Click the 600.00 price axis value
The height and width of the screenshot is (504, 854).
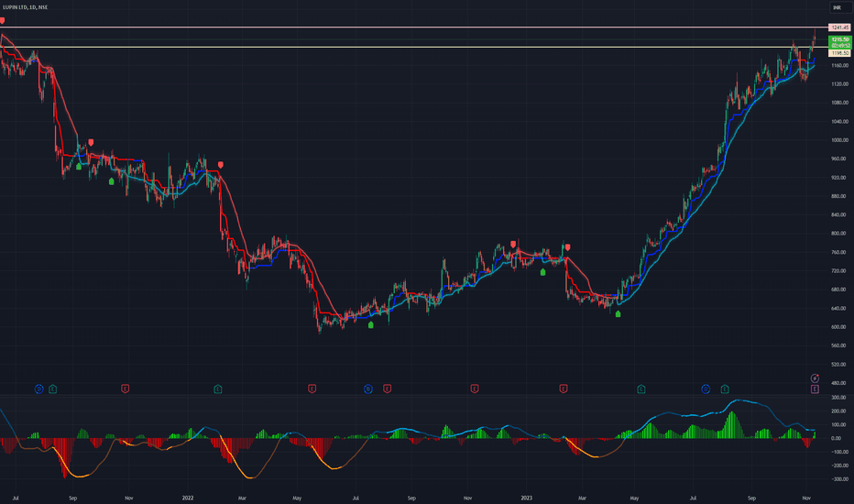[x=839, y=327]
